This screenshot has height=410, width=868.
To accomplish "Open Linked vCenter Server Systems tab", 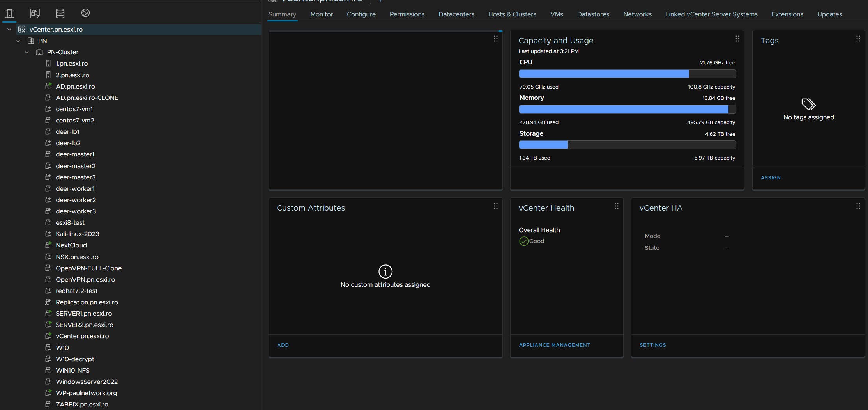I will (x=711, y=14).
